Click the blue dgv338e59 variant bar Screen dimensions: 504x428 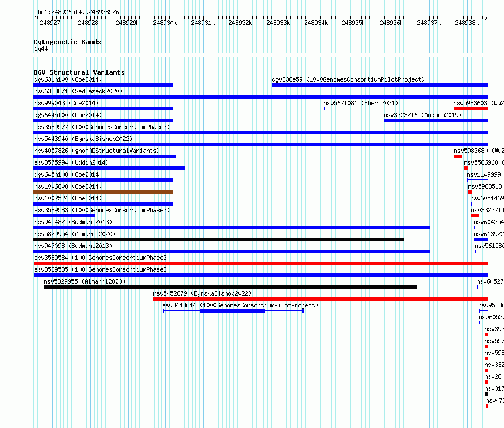[380, 85]
